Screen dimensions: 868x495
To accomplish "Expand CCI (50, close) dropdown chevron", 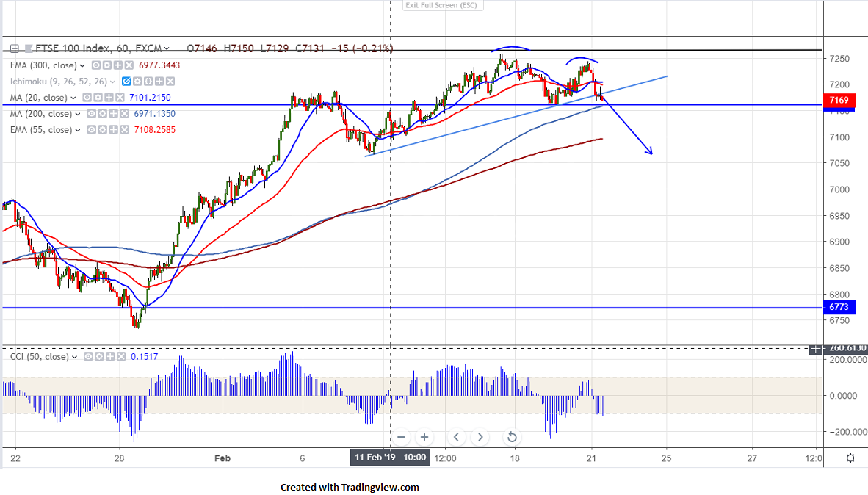I will coord(74,357).
